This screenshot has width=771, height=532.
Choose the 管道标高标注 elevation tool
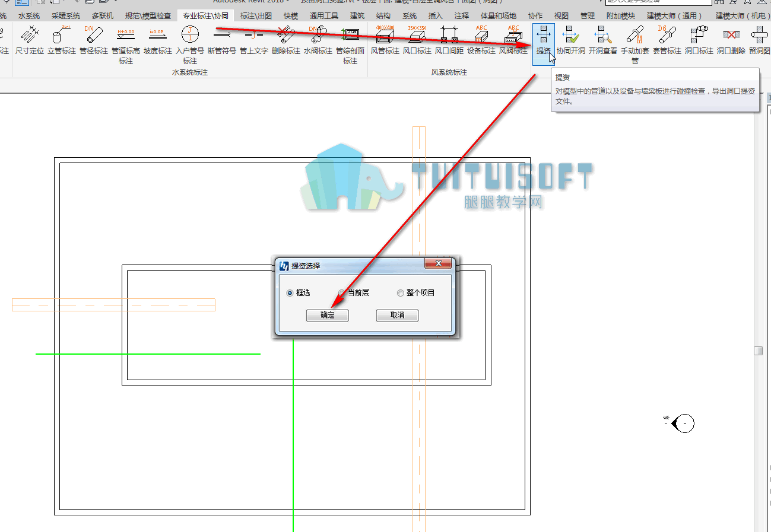tap(126, 44)
